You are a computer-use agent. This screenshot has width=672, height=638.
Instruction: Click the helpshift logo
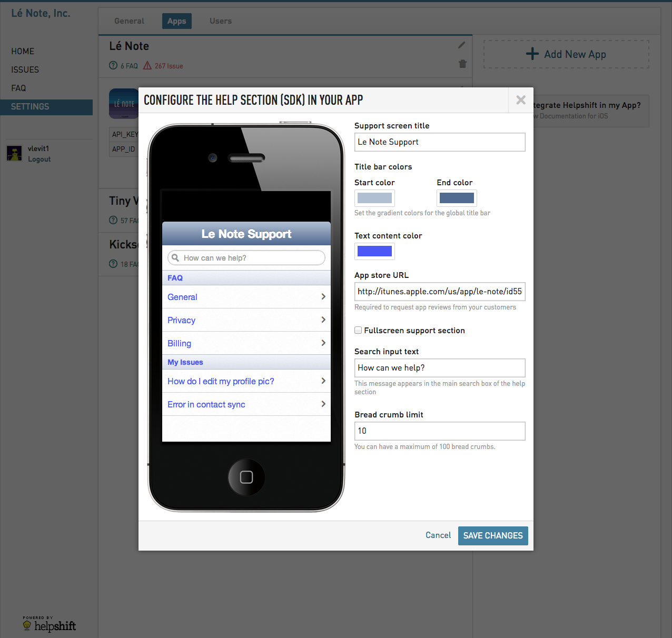50,624
